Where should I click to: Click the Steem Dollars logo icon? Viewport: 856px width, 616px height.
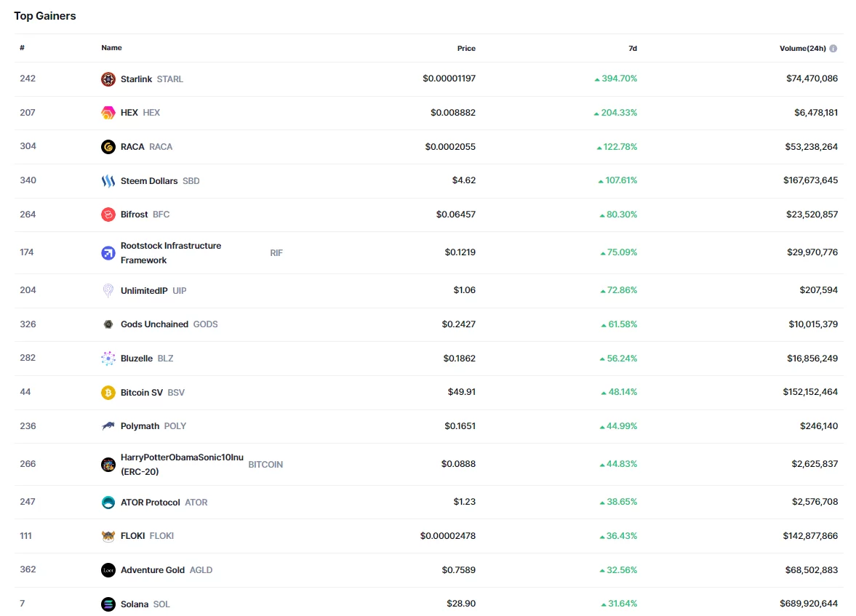pos(108,181)
